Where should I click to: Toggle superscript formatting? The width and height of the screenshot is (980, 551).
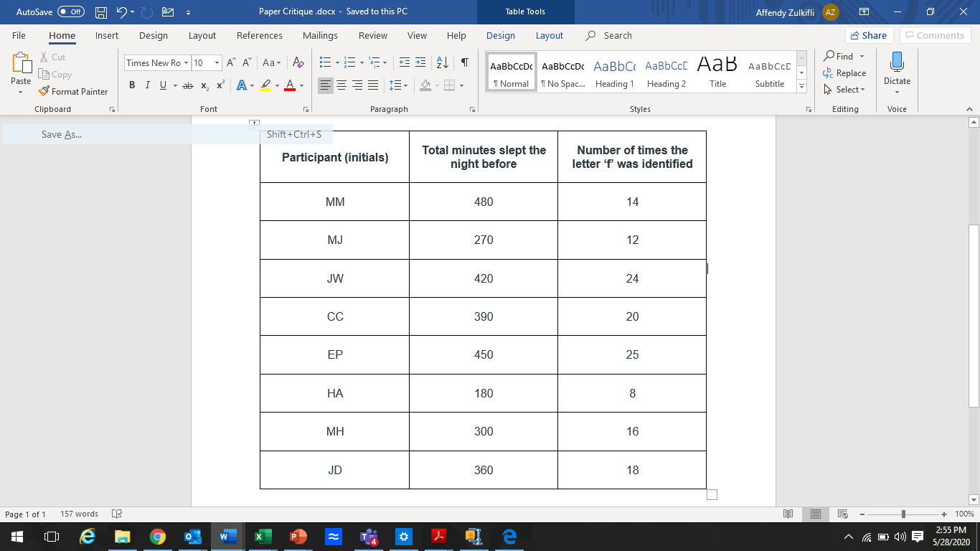tap(220, 85)
